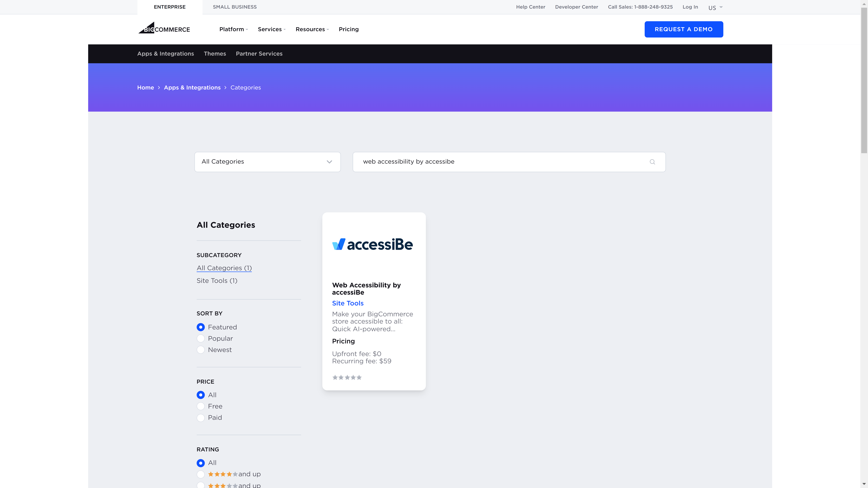Open the Apps & Integrations menu
Screen dimensions: 868x488
click(x=165, y=54)
